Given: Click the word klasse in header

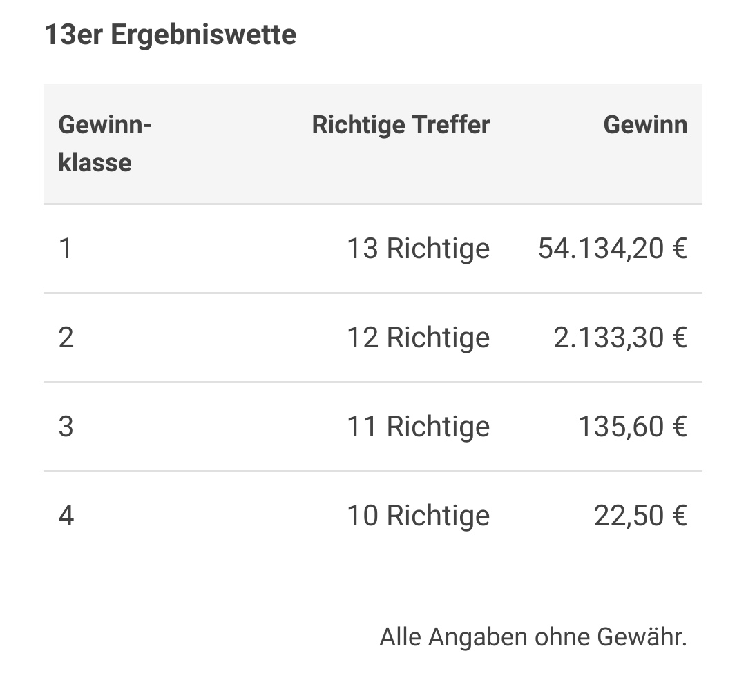Looking at the screenshot, I should (95, 163).
